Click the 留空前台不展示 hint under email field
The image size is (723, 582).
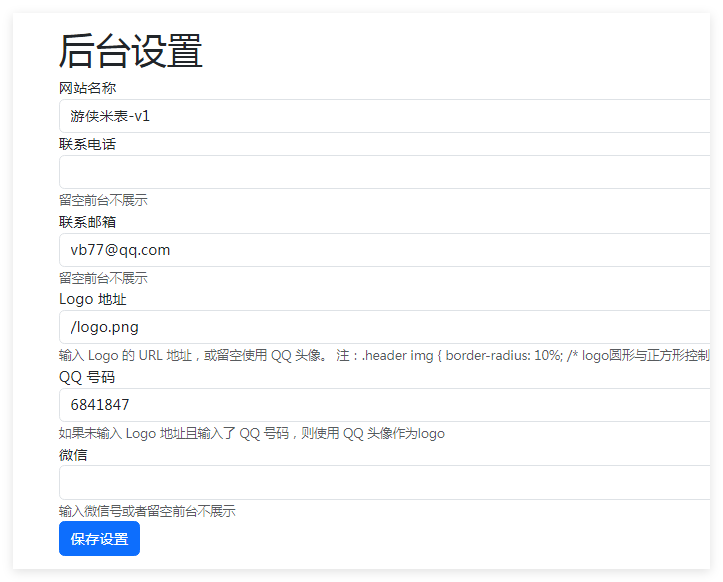coord(103,278)
